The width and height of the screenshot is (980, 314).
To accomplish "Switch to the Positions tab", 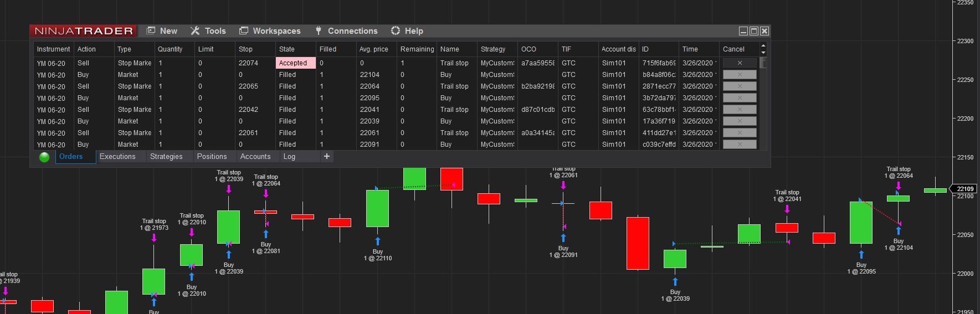I will point(212,157).
